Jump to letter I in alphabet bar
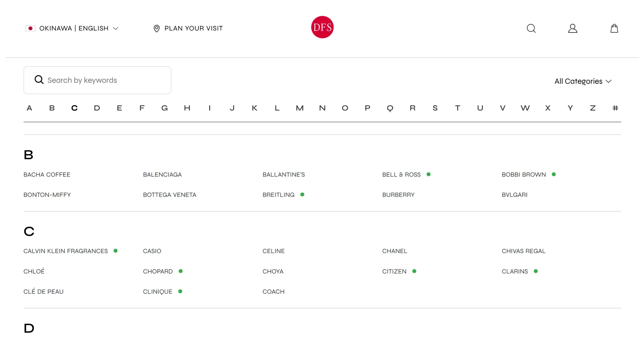 tap(210, 108)
